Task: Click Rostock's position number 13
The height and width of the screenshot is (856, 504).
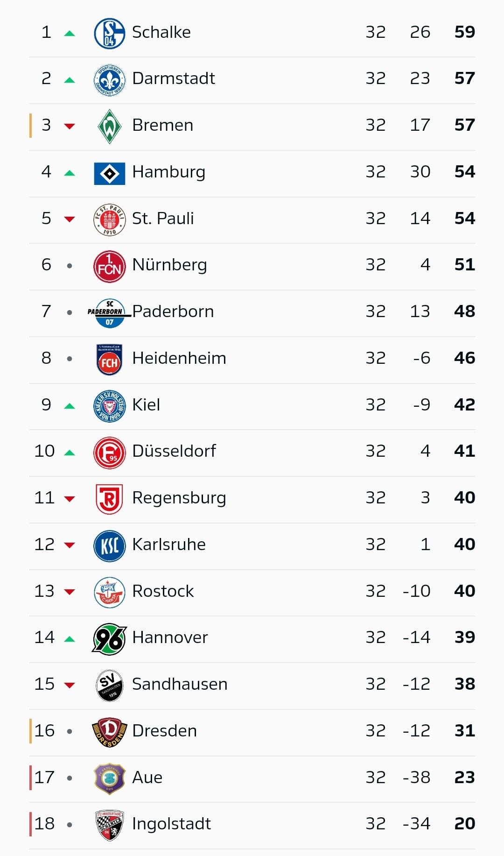Action: click(45, 591)
